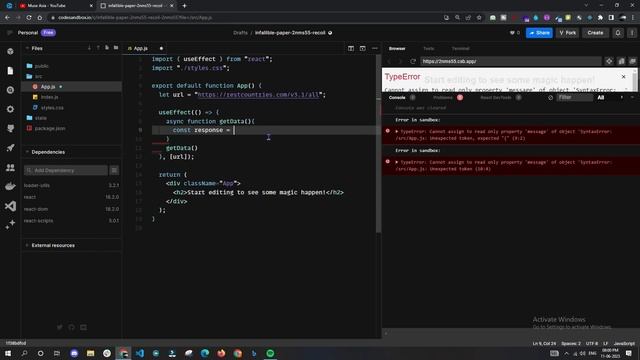Switch to the Terminal tab
The height and width of the screenshot is (360, 640).
460,49
